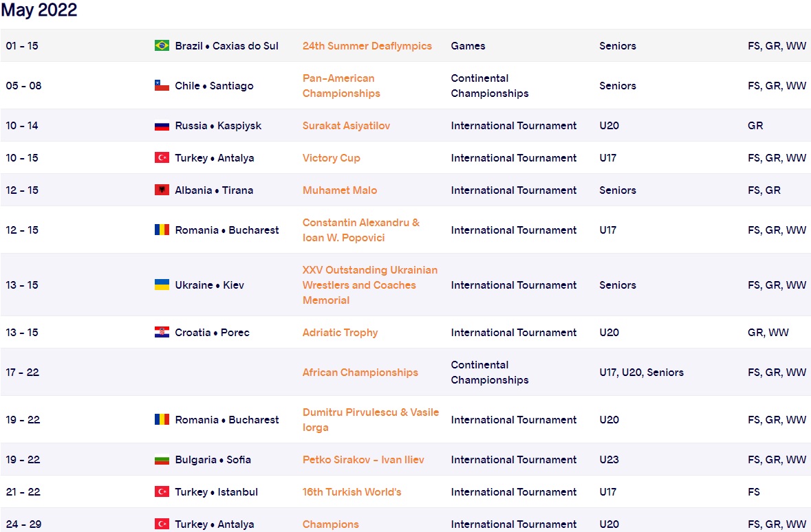The height and width of the screenshot is (532, 811).
Task: Open the 24th Summer Deaflympics event
Action: [x=367, y=46]
